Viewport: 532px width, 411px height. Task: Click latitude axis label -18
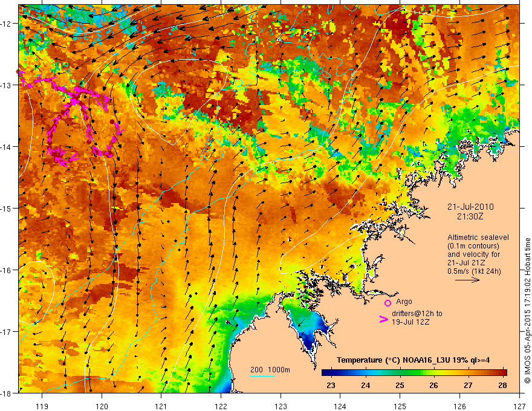coord(7,393)
